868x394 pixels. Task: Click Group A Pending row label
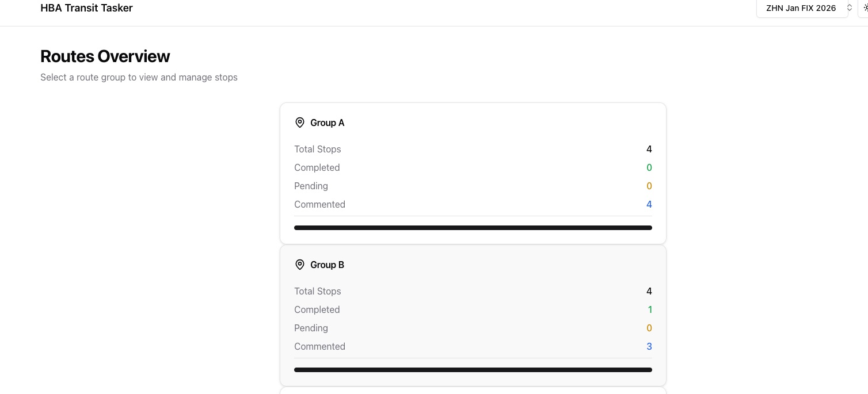point(311,186)
